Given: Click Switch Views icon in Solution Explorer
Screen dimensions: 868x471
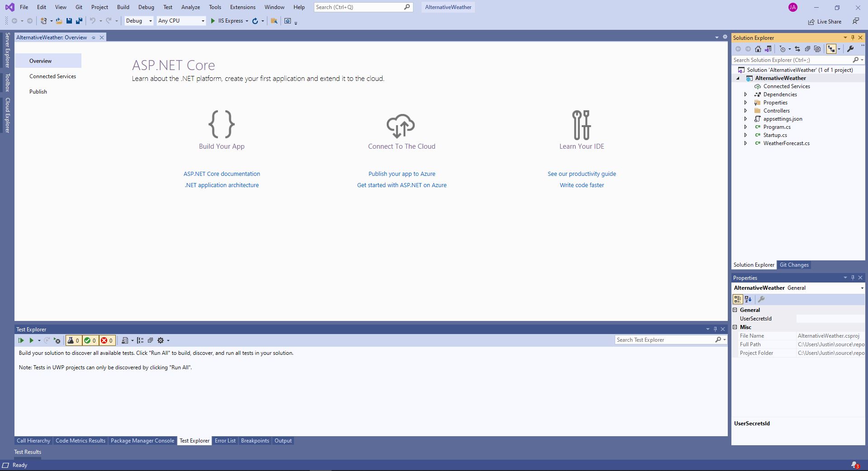Looking at the screenshot, I should click(768, 49).
